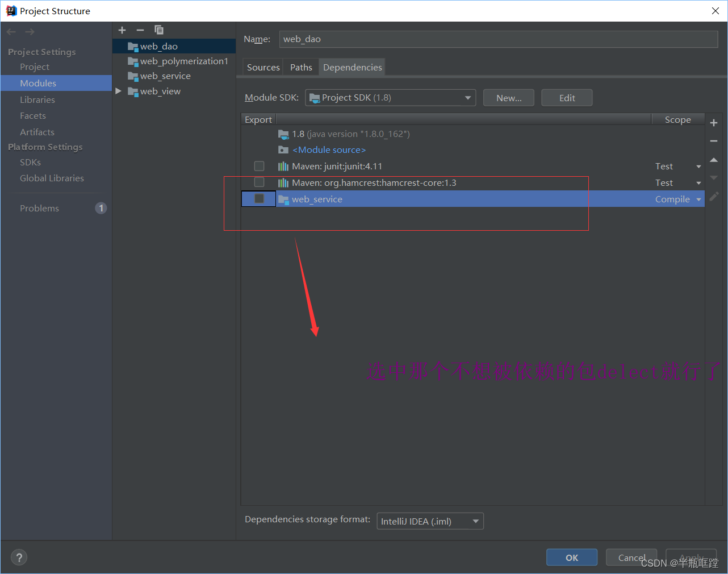Add a dependency using the right-side plus icon
Image resolution: width=728 pixels, height=574 pixels.
(714, 122)
